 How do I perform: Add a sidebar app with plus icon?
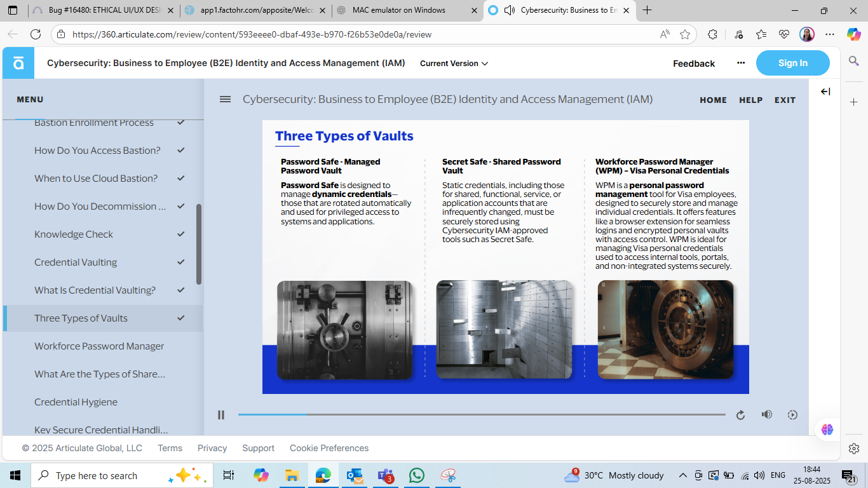854,102
